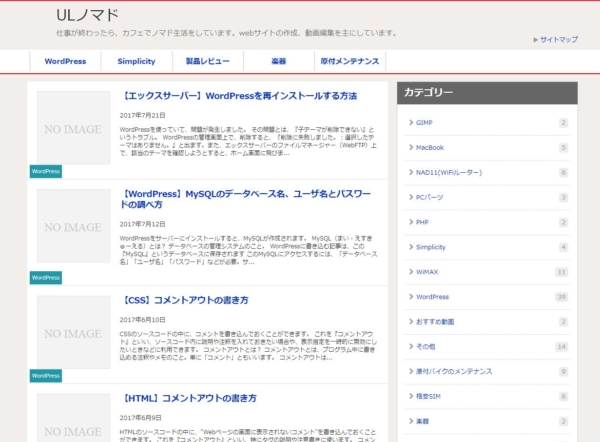Open the 原付メンテナンス menu item
Screen dimensions: 600x442
349,62
